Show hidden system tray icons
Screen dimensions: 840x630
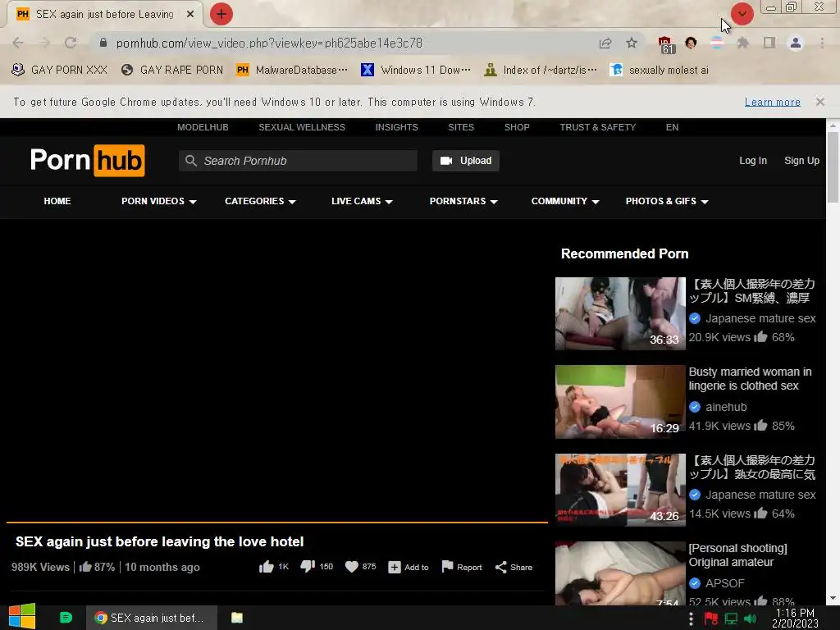coord(691,619)
